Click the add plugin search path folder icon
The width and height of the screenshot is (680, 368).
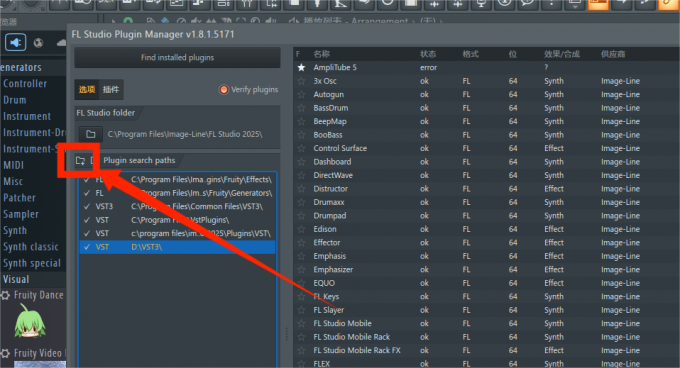[x=80, y=161]
